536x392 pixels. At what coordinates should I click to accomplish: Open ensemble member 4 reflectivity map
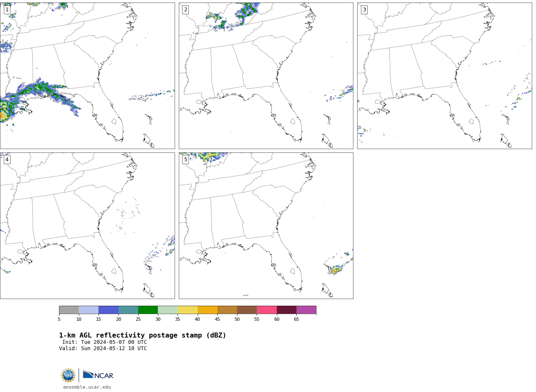point(87,226)
